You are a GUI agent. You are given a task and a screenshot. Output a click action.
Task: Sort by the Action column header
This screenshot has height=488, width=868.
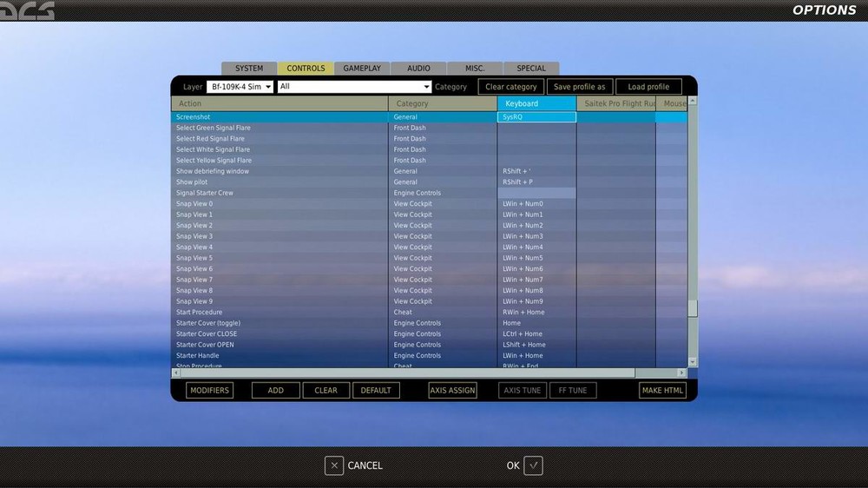[279, 103]
